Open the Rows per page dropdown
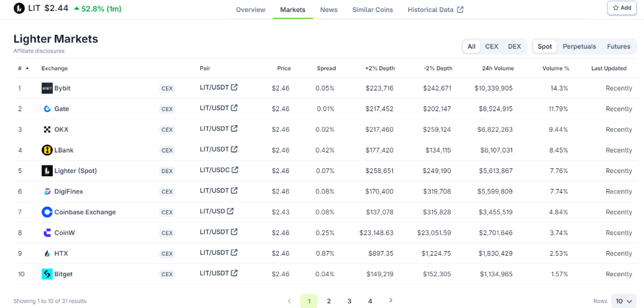The height and width of the screenshot is (308, 644). point(624,301)
